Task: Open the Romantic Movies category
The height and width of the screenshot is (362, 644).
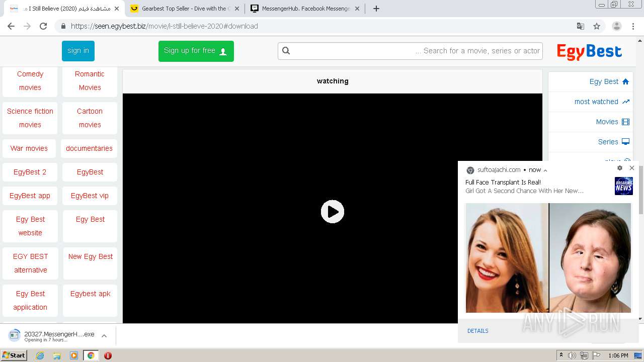Action: pos(90,80)
